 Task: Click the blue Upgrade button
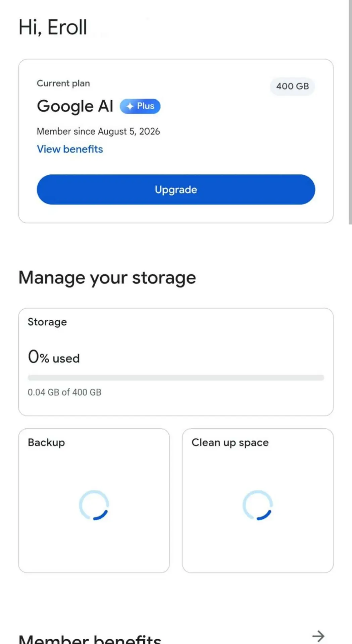coord(176,190)
